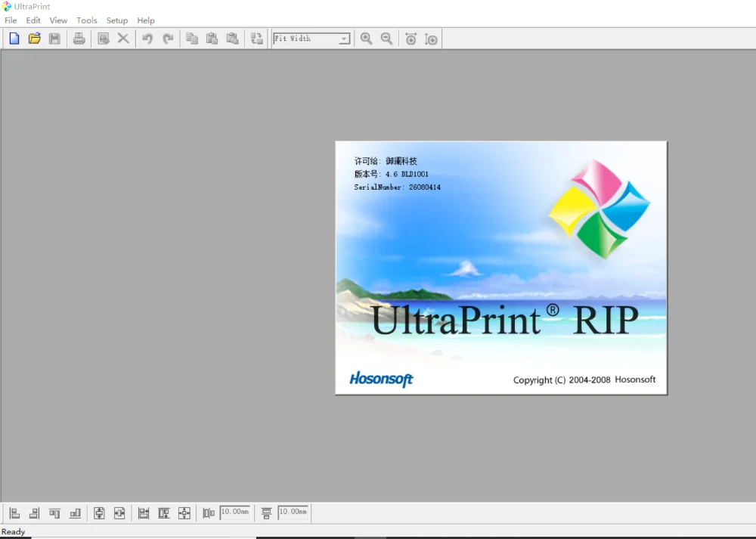Click the UltraPrint RIP splash screen image
The width and height of the screenshot is (756, 539).
[x=501, y=268]
